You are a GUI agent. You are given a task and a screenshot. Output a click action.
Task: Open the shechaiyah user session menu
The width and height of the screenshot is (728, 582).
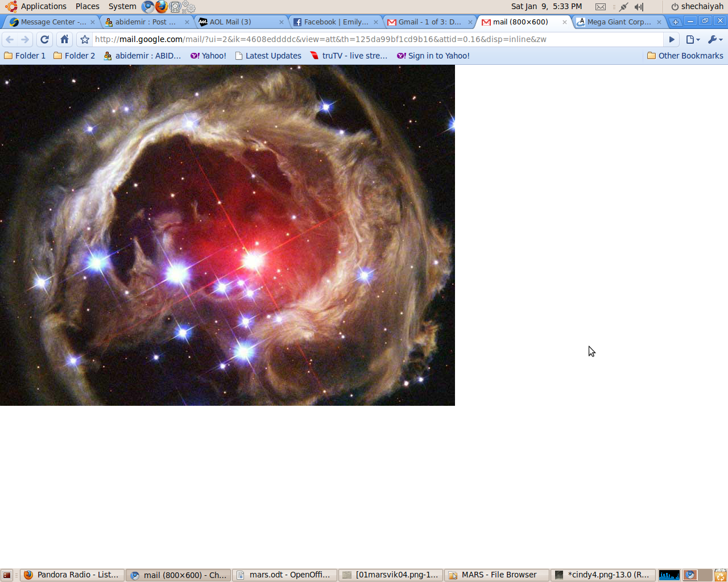pyautogui.click(x=697, y=6)
